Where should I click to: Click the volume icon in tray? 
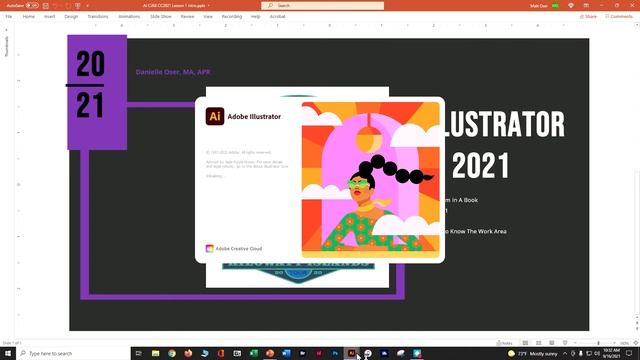(x=597, y=353)
